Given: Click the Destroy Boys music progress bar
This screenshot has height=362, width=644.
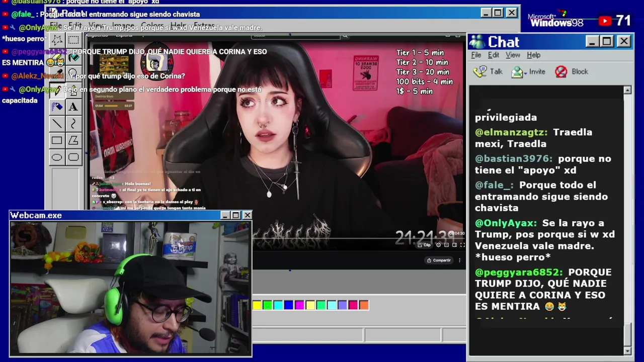Looking at the screenshot, I should 112,106.
